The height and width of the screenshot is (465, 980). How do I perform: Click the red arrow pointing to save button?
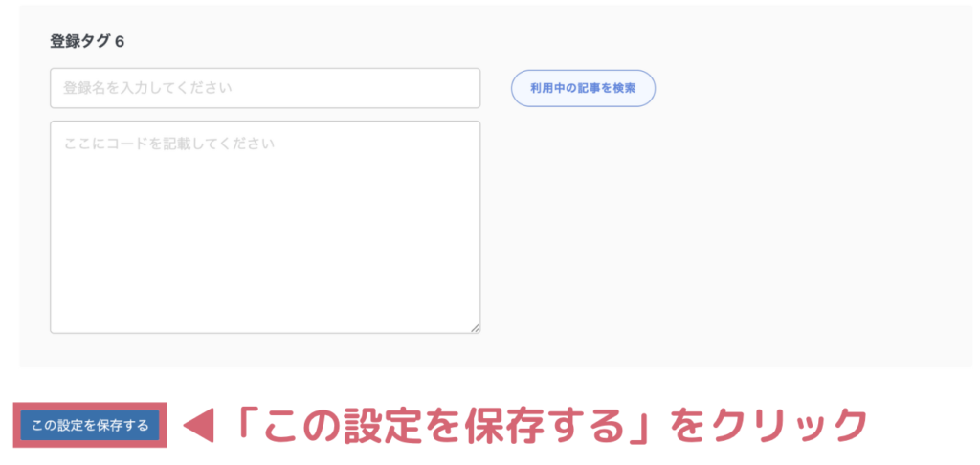198,427
